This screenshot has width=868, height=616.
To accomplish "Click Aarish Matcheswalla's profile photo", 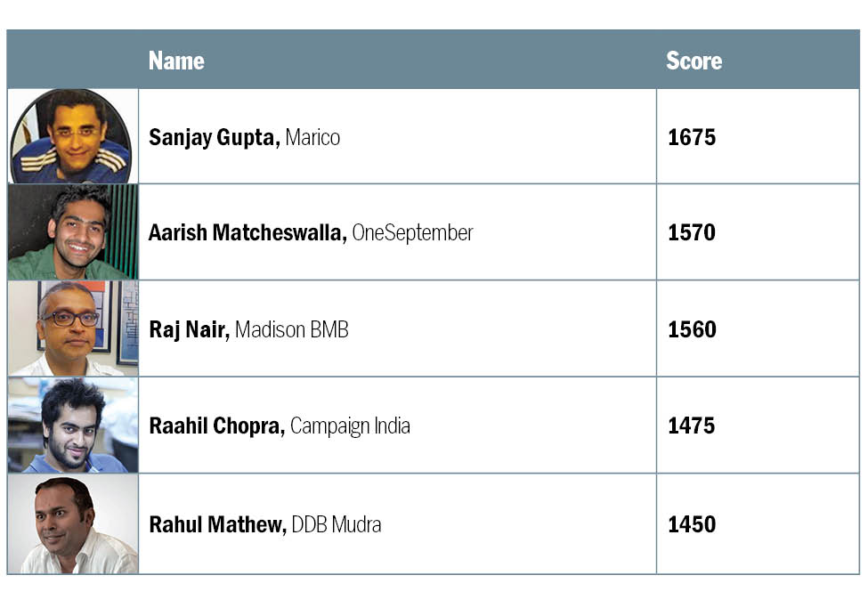I will [73, 231].
